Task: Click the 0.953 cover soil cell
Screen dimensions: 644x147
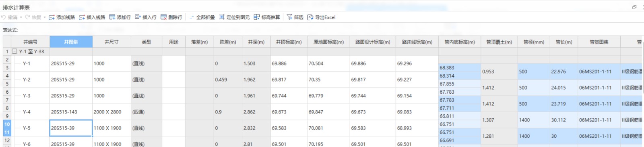Action: click(499, 71)
